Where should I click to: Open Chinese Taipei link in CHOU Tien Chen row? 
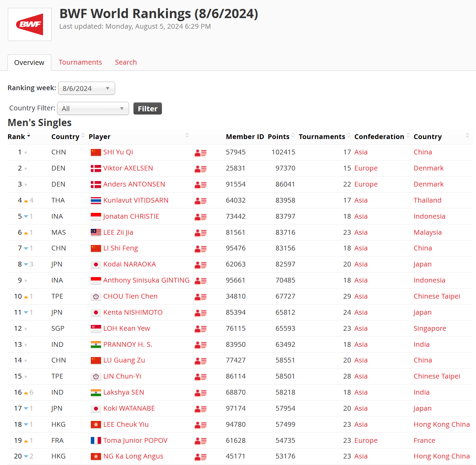[437, 296]
